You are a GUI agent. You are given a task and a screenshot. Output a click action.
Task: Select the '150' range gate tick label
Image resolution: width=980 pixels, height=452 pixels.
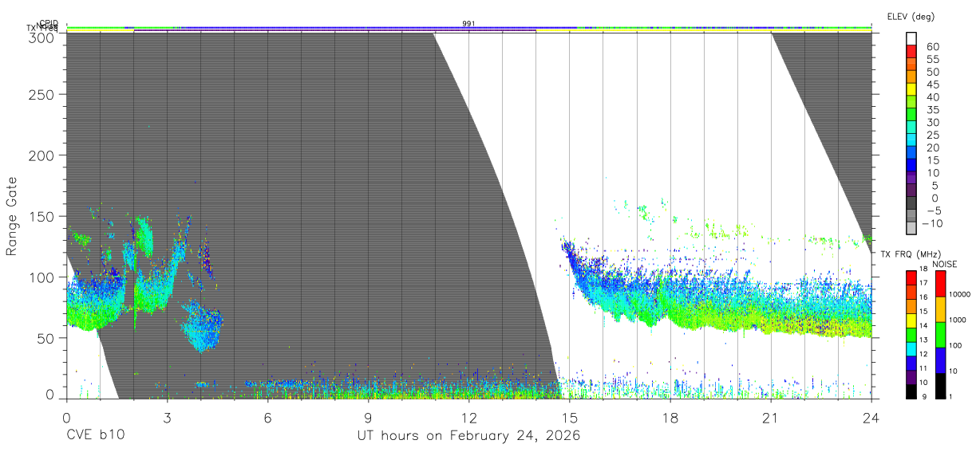click(x=41, y=216)
